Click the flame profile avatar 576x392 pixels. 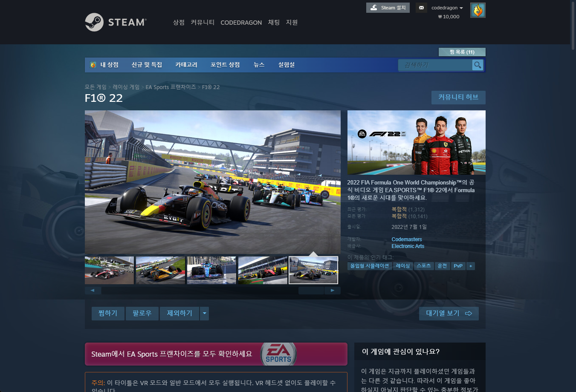(x=478, y=10)
